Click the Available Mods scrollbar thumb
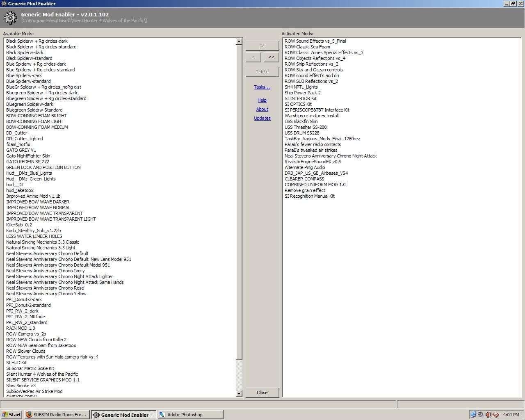This screenshot has height=420, width=525. tap(239, 202)
